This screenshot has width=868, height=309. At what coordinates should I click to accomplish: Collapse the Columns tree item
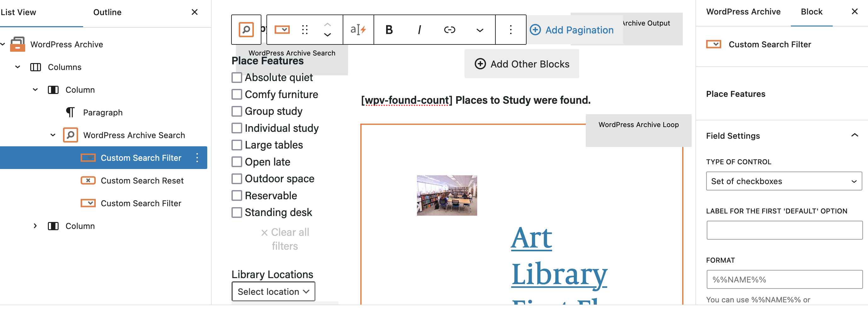pyautogui.click(x=18, y=67)
